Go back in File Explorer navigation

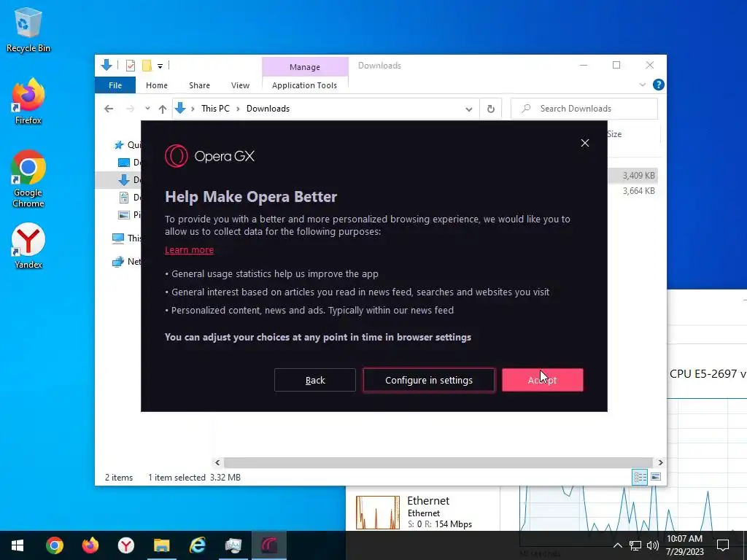coord(109,109)
